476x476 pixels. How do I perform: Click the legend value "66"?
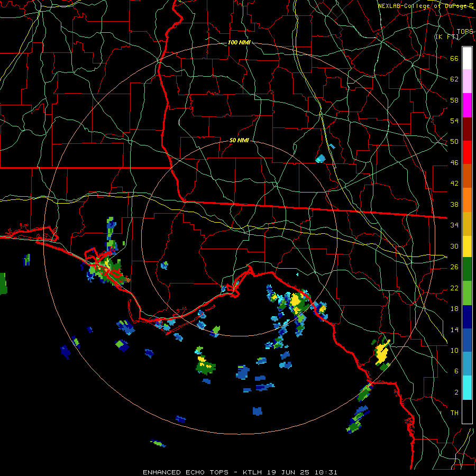coord(454,58)
